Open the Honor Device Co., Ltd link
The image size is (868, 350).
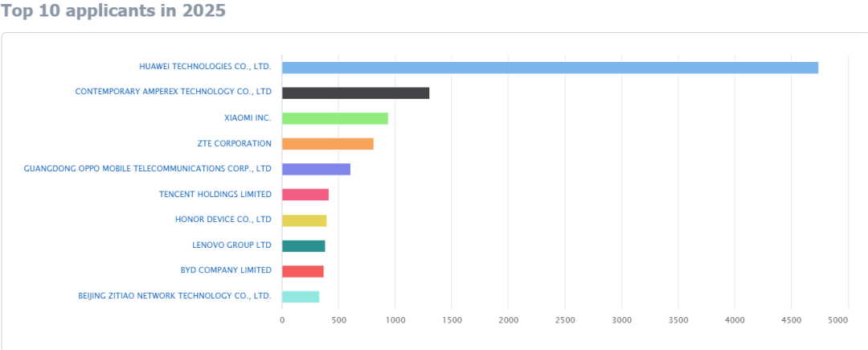[x=223, y=220]
